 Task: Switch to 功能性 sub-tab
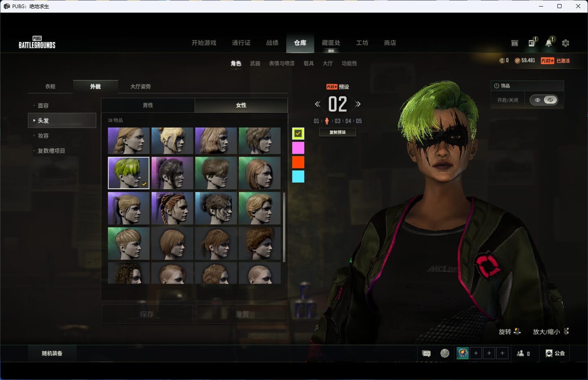(349, 64)
